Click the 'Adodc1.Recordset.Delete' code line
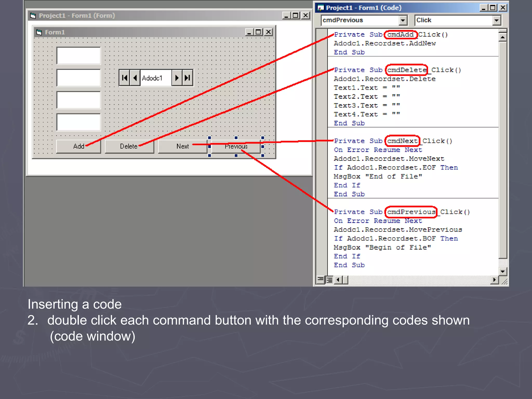 (385, 79)
